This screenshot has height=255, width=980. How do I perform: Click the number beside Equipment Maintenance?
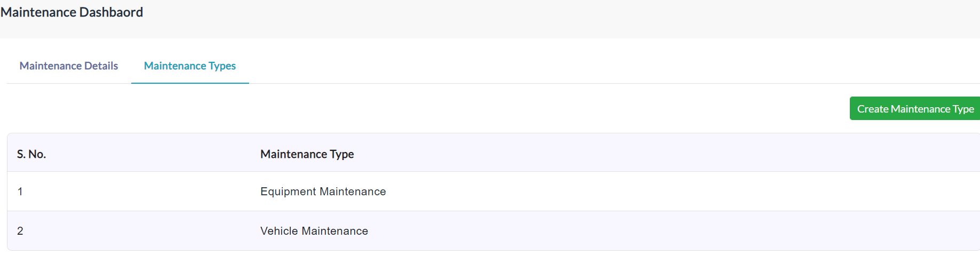click(20, 192)
